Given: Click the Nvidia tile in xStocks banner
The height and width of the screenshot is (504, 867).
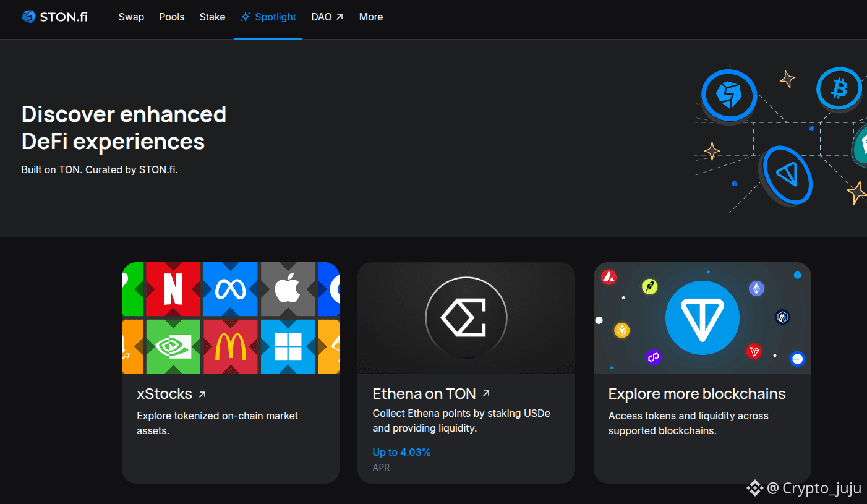Looking at the screenshot, I should (x=173, y=346).
